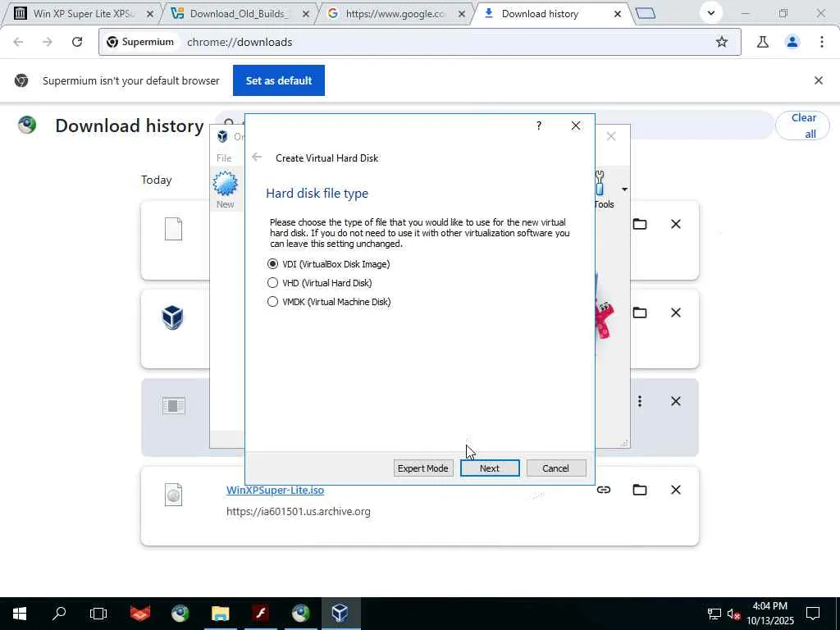Open the tab search dropdown
Viewport: 840px width, 630px height.
coord(711,13)
